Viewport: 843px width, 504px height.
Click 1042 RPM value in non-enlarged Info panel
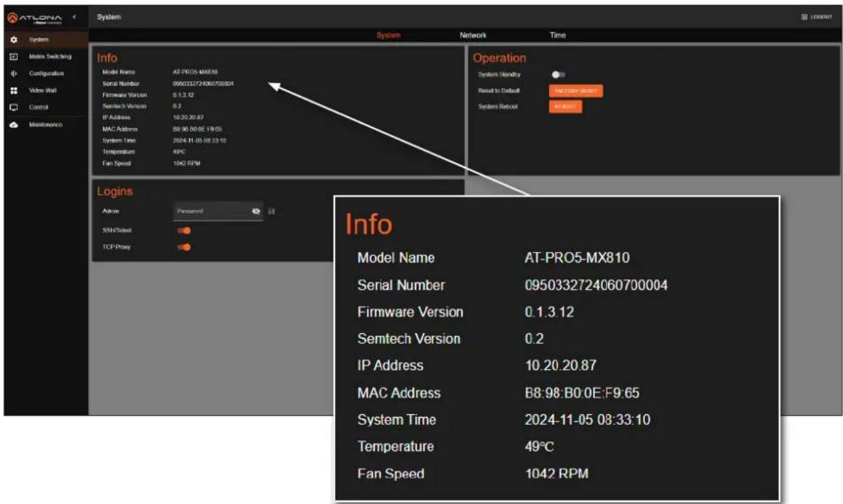(x=186, y=163)
